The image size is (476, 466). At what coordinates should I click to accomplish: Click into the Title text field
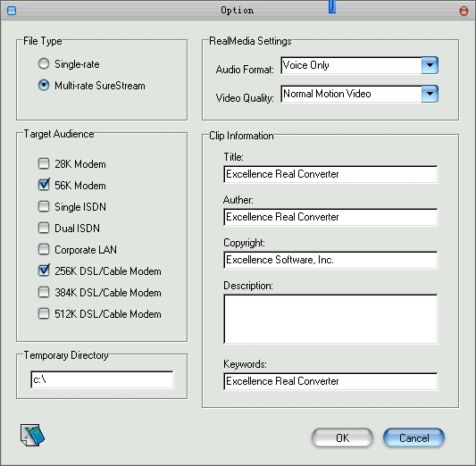[330, 174]
